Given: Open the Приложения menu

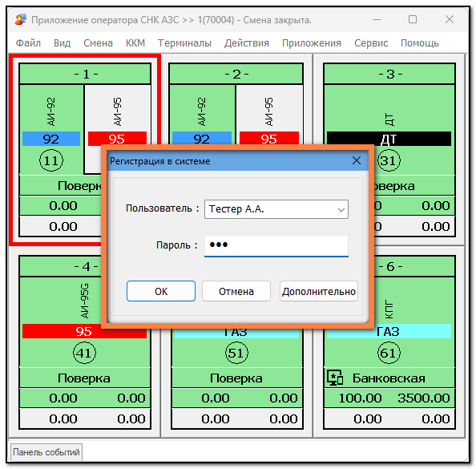Looking at the screenshot, I should (312, 43).
